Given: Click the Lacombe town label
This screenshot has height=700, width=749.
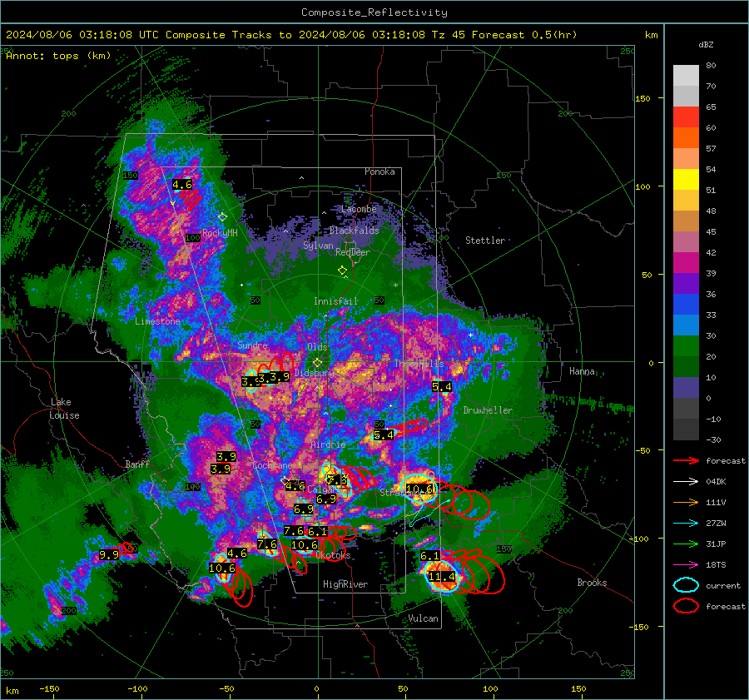Looking at the screenshot, I should (x=359, y=209).
